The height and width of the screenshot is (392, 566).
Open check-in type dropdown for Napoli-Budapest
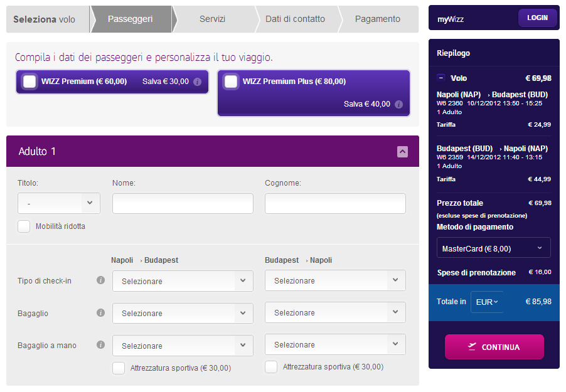183,281
